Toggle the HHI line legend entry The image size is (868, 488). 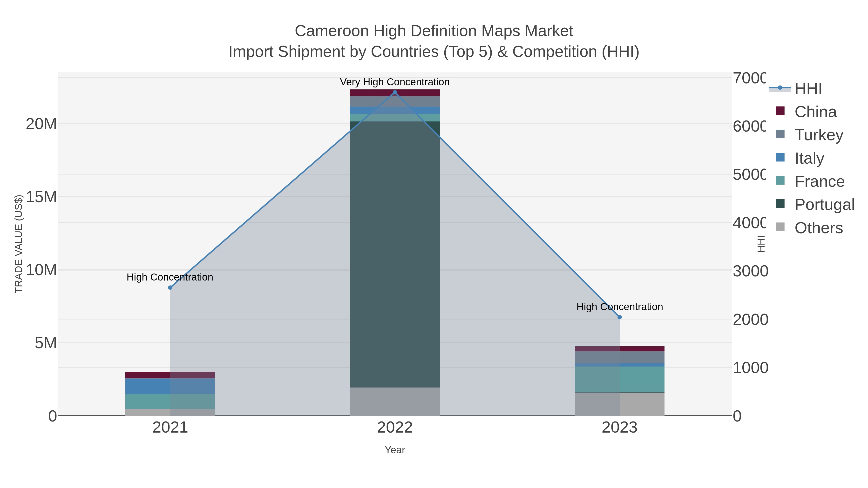(796, 89)
